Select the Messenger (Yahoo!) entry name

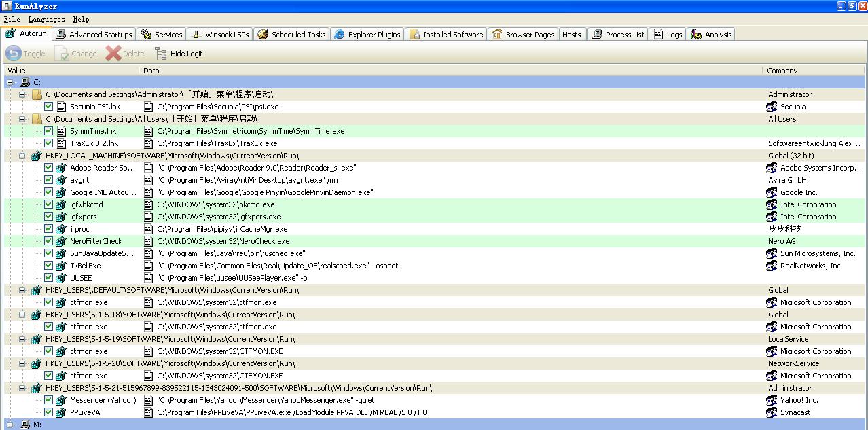103,400
